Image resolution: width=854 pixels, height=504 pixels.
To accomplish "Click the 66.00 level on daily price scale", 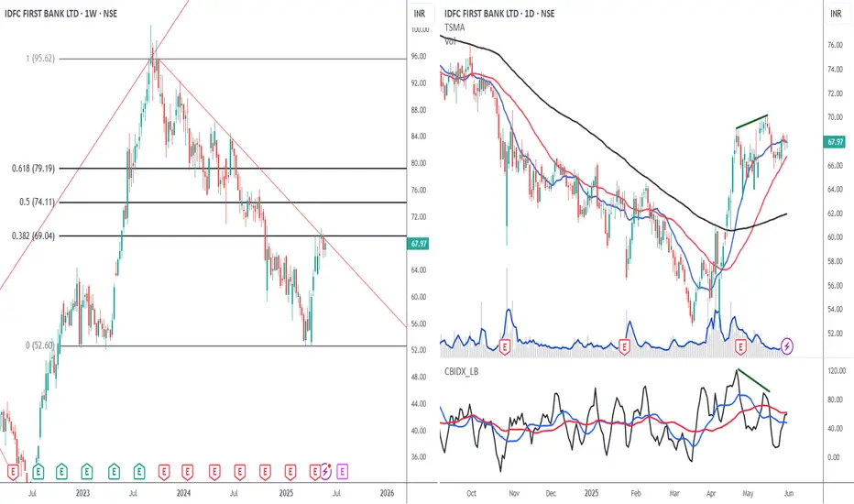I will [835, 165].
